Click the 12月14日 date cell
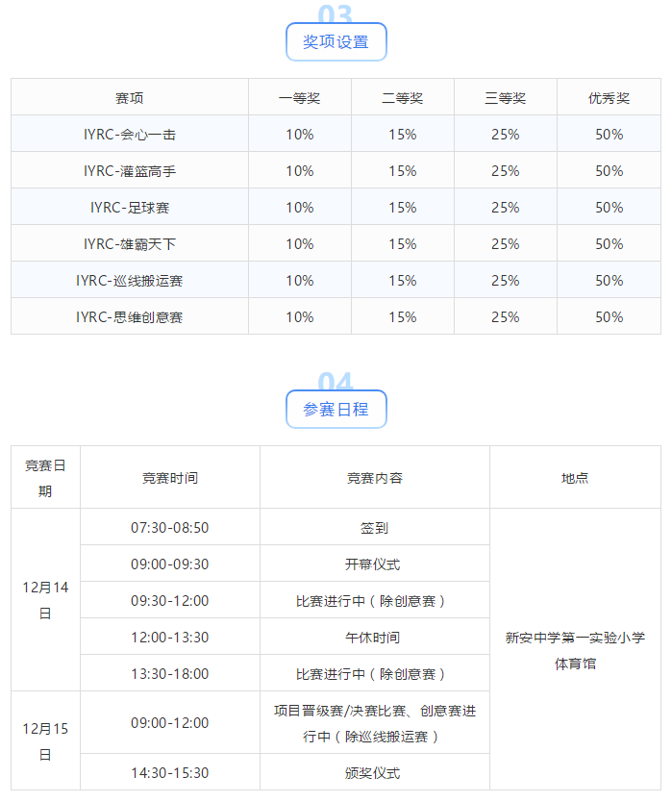672x802 pixels. [x=45, y=600]
